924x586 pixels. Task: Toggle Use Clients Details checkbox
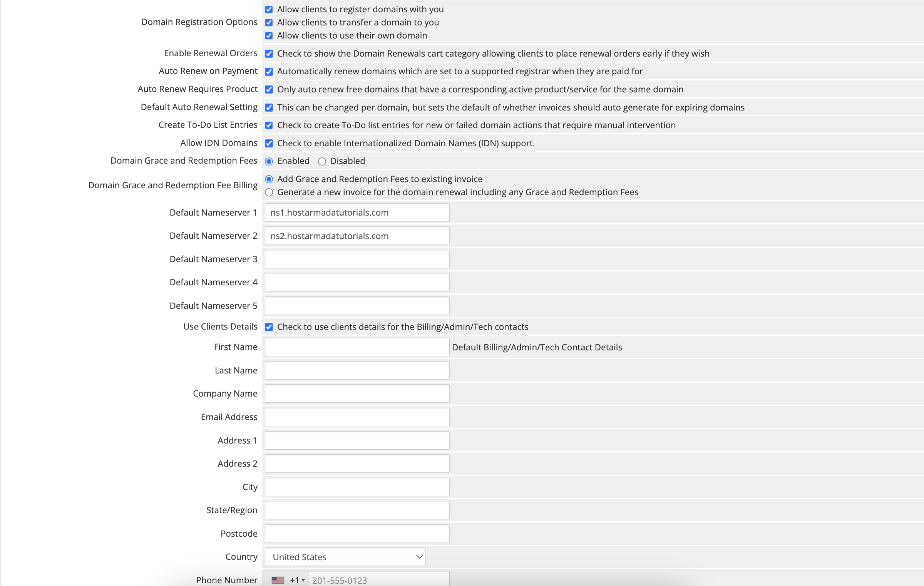[x=269, y=327]
